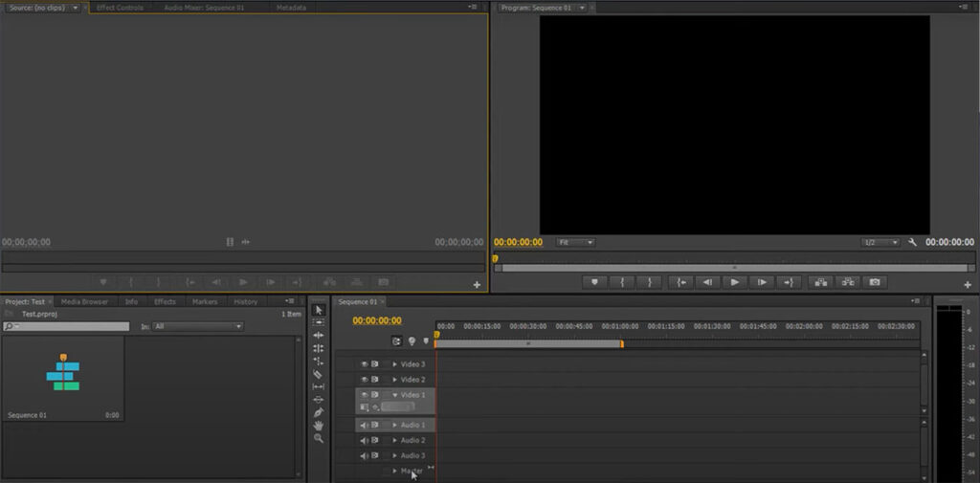The width and height of the screenshot is (980, 483).
Task: Click the Program monitor zoom scroll bar
Action: click(734, 268)
